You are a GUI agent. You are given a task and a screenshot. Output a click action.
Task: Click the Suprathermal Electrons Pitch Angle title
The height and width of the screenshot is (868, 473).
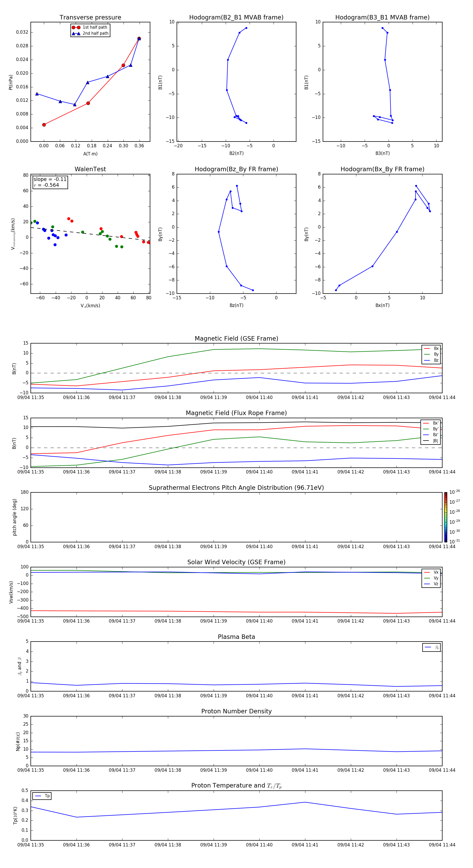pyautogui.click(x=236, y=488)
